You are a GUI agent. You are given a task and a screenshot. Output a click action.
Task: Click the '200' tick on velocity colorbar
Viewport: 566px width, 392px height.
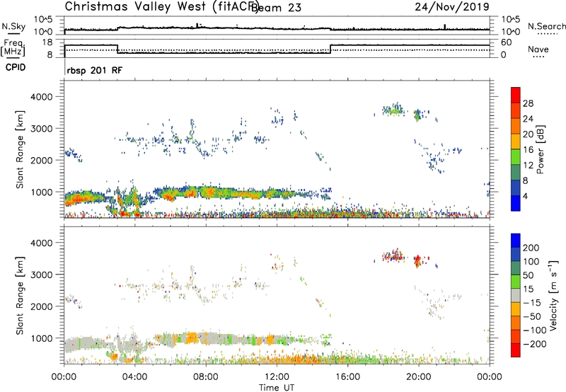click(x=531, y=248)
